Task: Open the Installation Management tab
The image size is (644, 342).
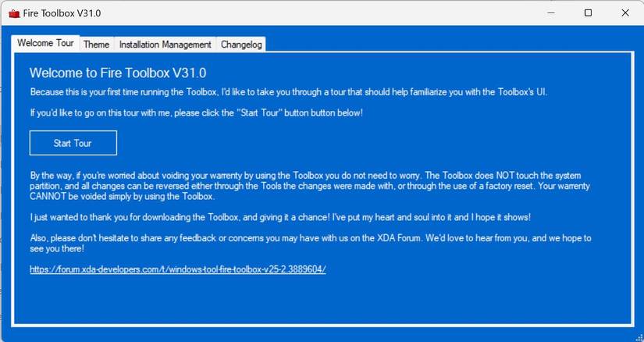Action: tap(165, 45)
